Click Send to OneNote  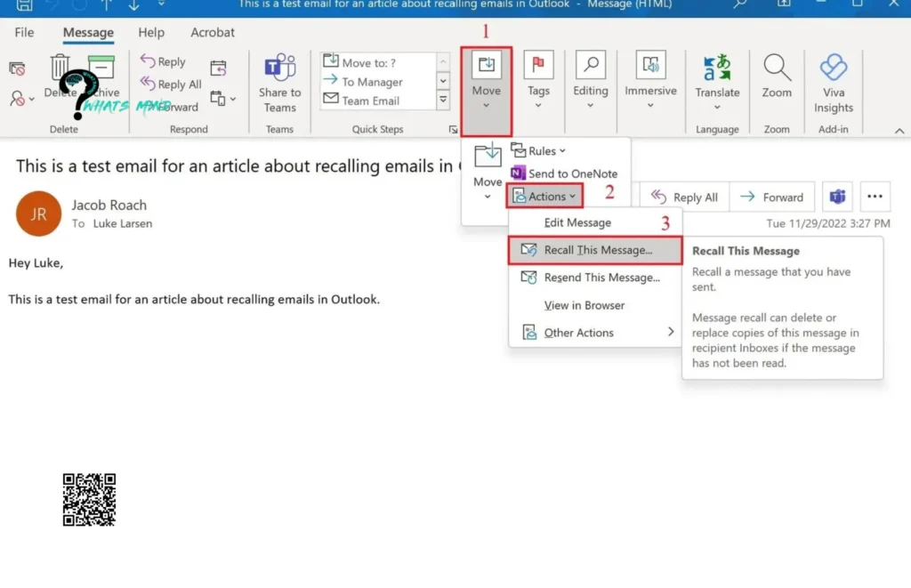click(x=564, y=173)
